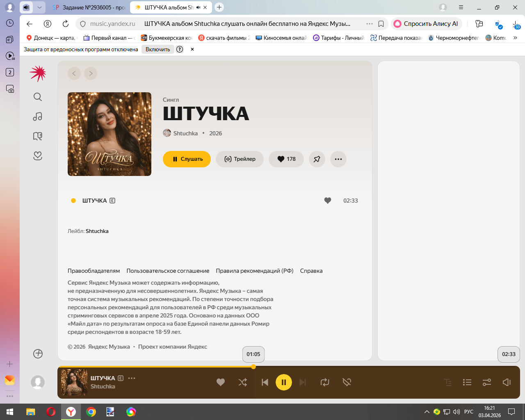525x420 pixels.
Task: Open Первый канал bookmark
Action: click(x=109, y=38)
